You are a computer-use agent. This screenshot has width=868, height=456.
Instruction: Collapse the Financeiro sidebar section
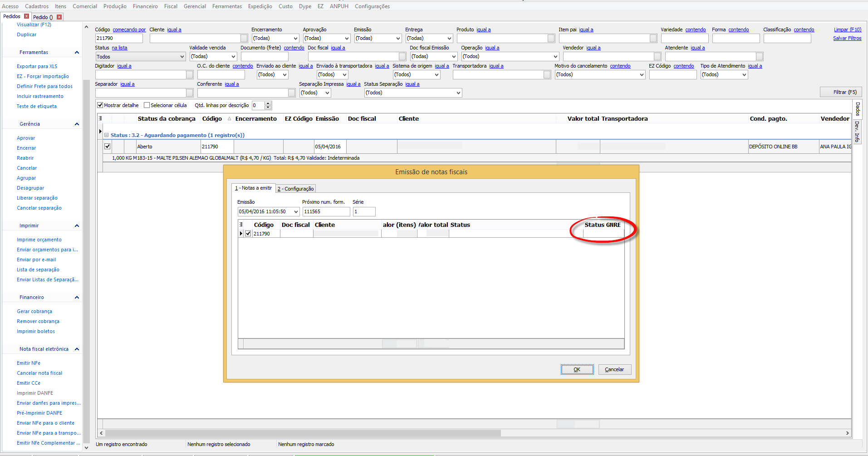pos(77,298)
